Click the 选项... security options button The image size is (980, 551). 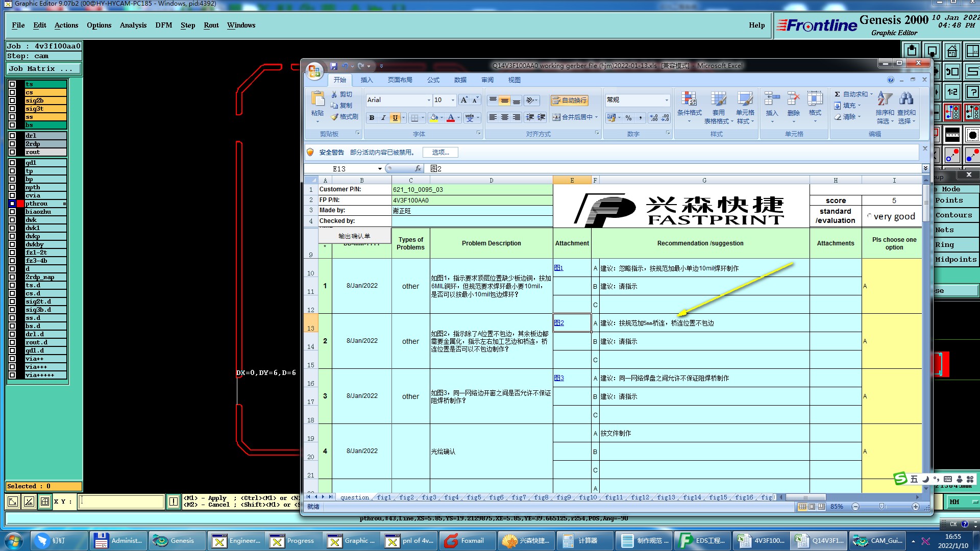coord(440,153)
